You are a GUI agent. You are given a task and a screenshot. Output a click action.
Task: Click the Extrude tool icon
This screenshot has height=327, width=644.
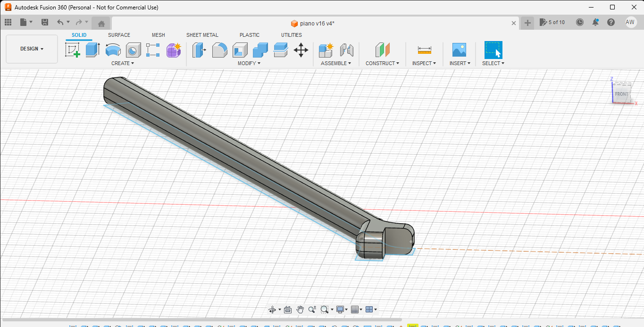pos(92,50)
